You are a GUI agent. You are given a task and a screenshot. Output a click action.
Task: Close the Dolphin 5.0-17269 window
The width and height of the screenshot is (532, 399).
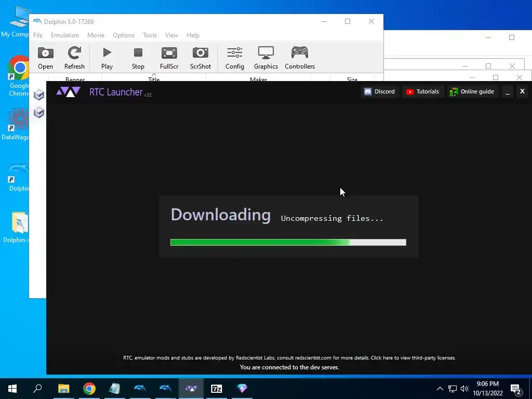[371, 21]
